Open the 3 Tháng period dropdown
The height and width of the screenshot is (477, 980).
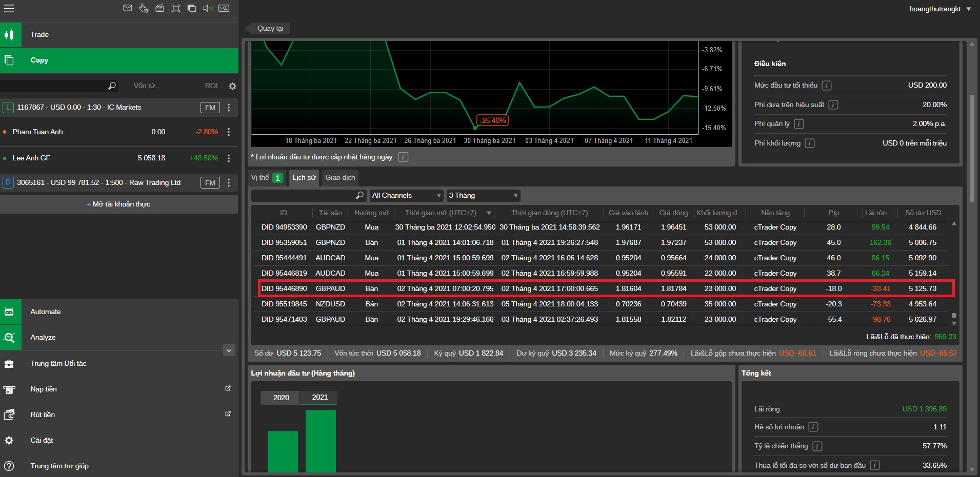pyautogui.click(x=483, y=196)
